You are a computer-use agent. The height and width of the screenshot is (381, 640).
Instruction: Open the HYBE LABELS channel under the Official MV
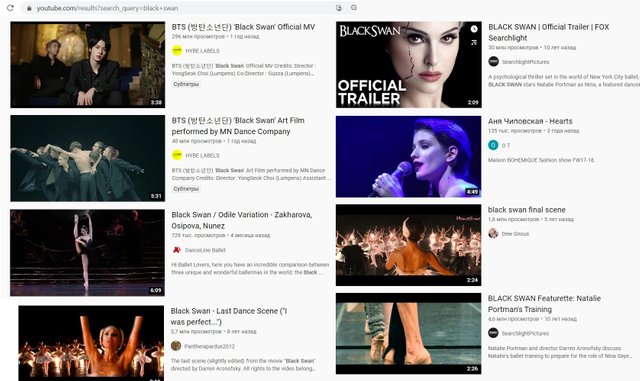[202, 51]
